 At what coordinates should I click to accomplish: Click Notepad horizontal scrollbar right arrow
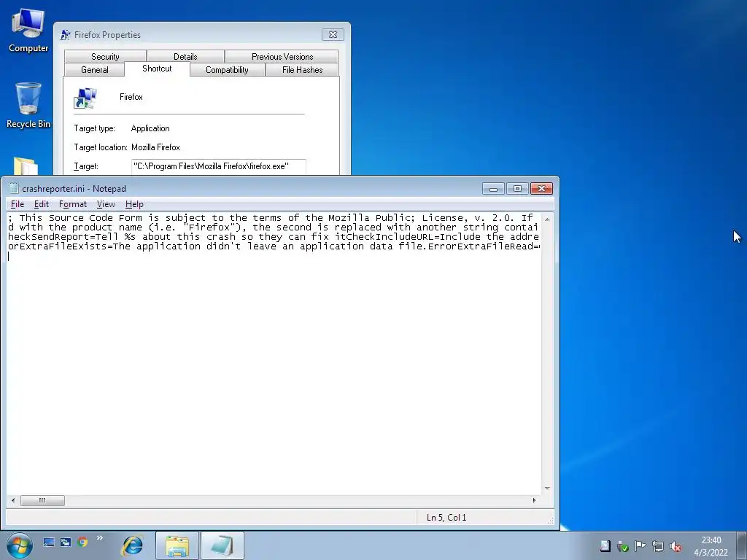click(535, 500)
